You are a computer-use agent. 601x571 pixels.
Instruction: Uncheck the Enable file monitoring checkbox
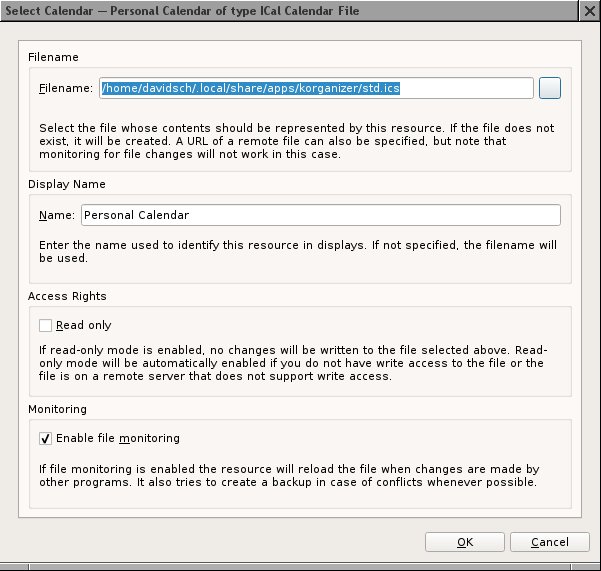click(45, 438)
